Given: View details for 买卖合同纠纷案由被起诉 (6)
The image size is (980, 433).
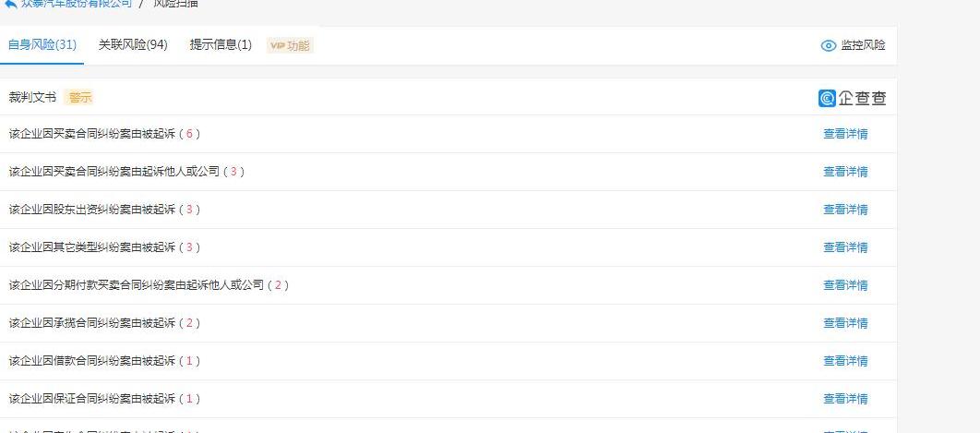Looking at the screenshot, I should point(845,134).
